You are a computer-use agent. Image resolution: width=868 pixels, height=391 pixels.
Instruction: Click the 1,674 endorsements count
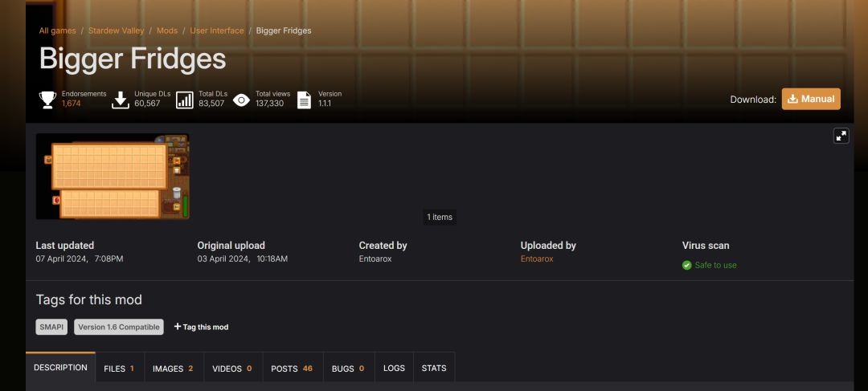[x=72, y=104]
